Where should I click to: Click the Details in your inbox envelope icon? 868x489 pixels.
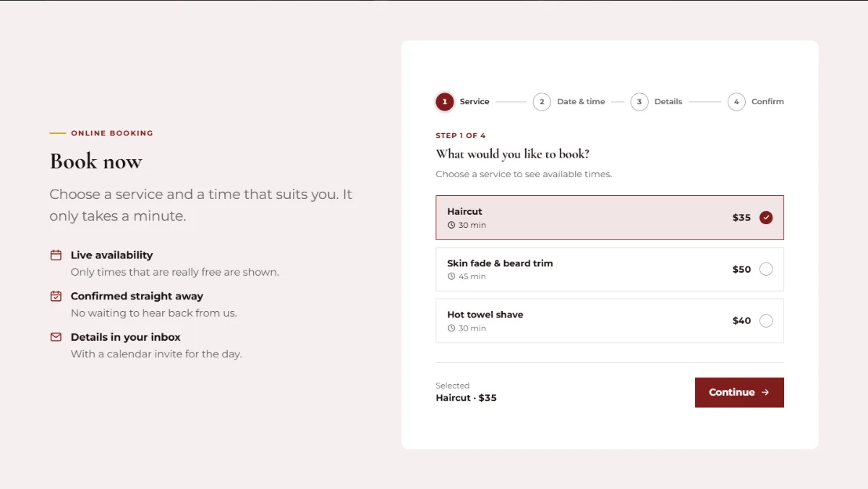[x=56, y=337]
